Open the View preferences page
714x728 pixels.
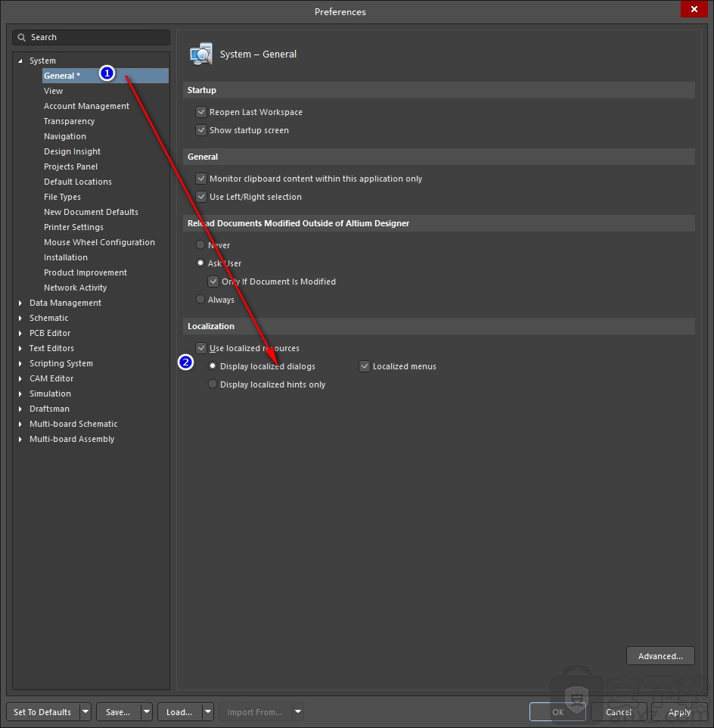tap(54, 91)
